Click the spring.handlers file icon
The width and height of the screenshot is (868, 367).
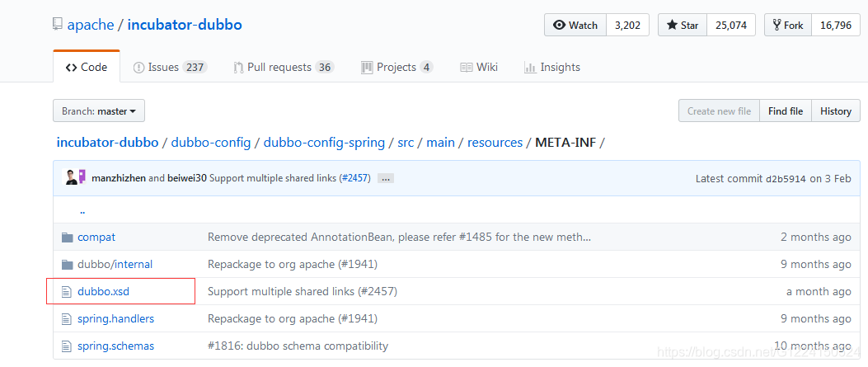click(67, 319)
